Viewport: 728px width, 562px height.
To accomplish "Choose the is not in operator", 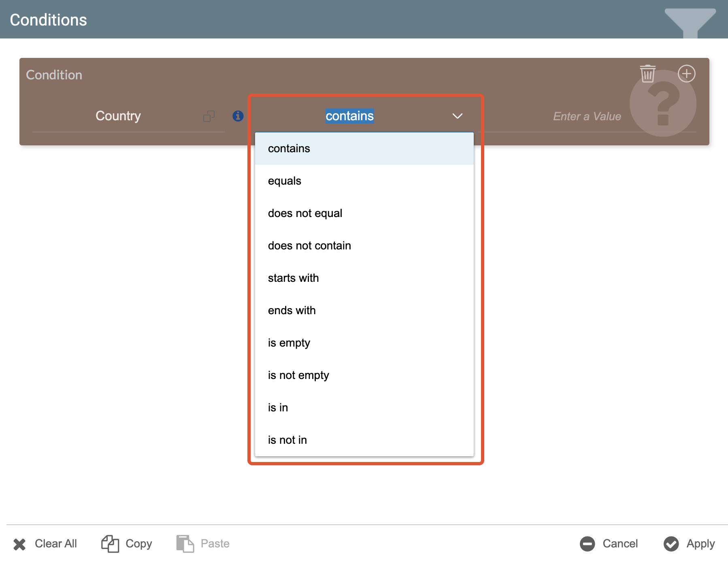I will pos(287,440).
